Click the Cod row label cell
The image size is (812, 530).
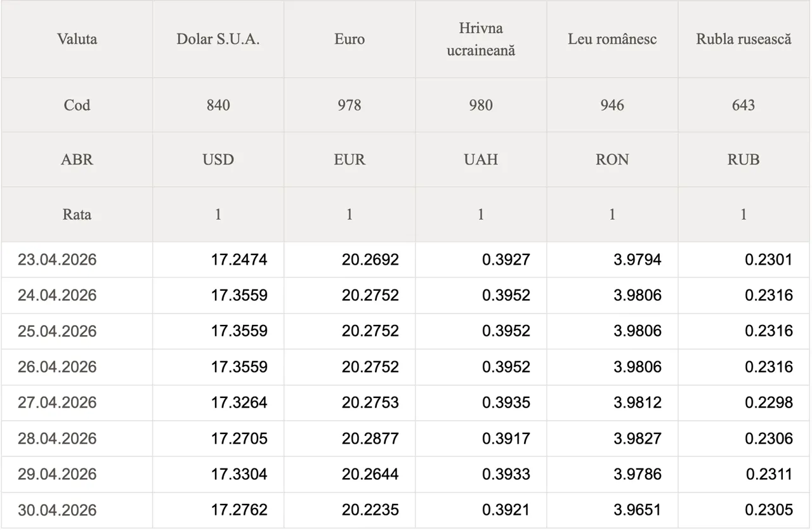pyautogui.click(x=77, y=105)
